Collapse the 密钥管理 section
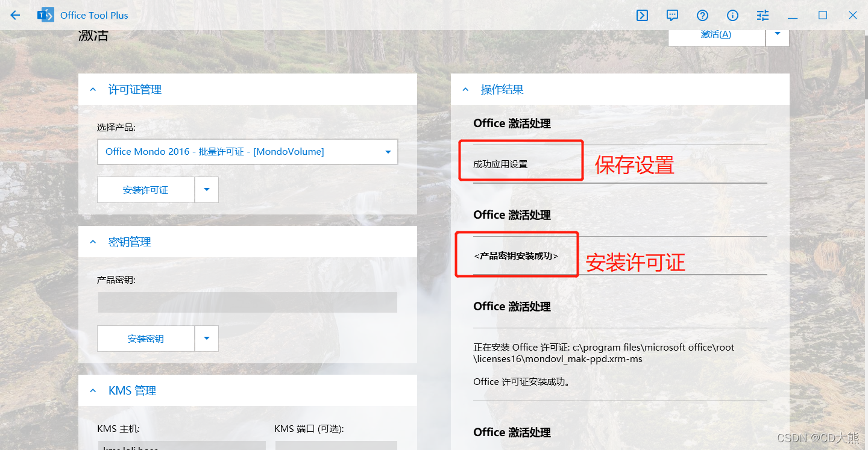Image resolution: width=868 pixels, height=450 pixels. click(x=93, y=242)
